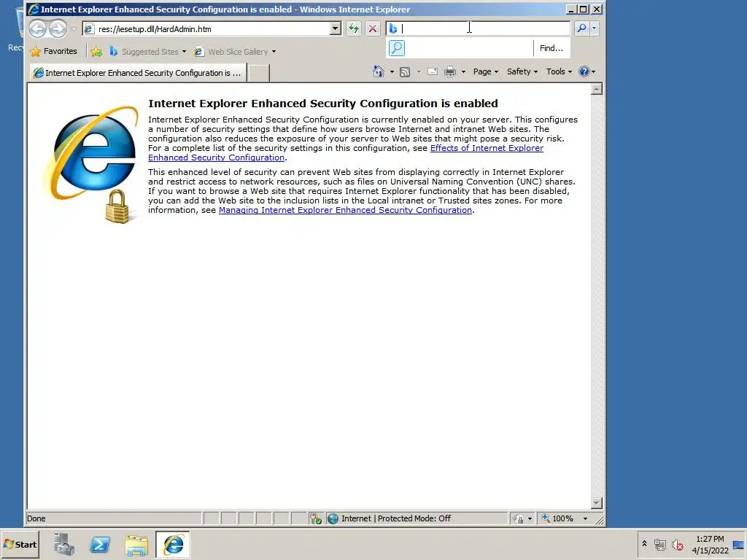Show hidden system tray icons
This screenshot has width=747, height=560.
click(644, 544)
